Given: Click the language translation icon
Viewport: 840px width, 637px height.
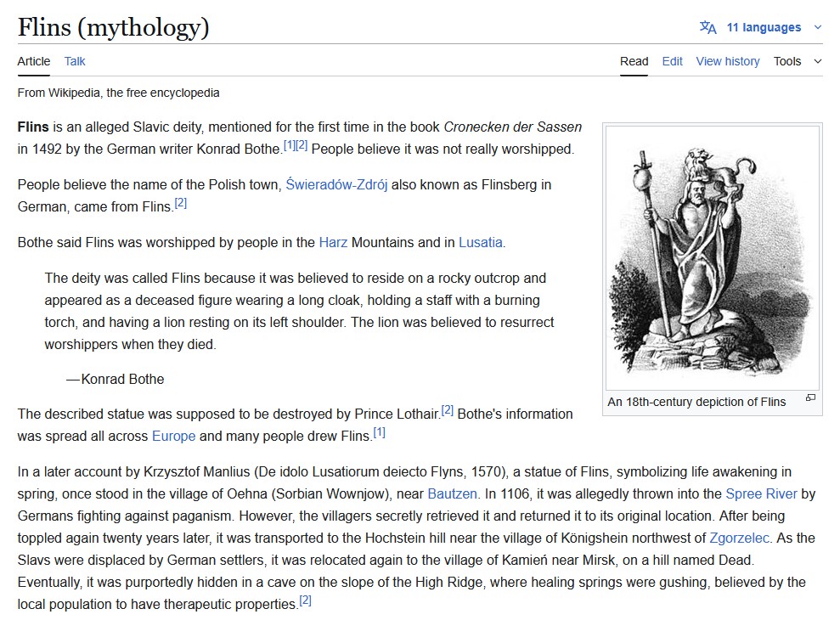Looking at the screenshot, I should (x=708, y=27).
